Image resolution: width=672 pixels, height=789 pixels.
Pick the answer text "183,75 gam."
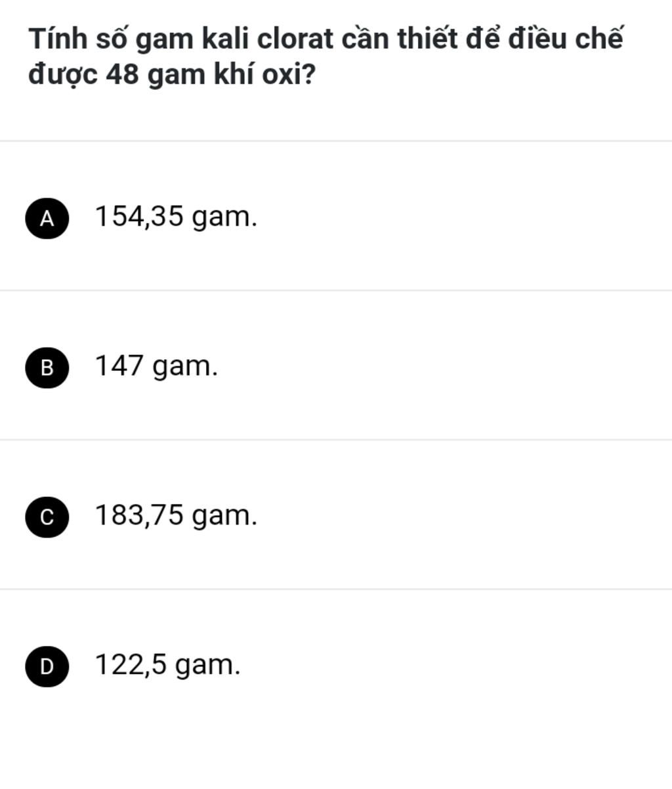coord(176,515)
